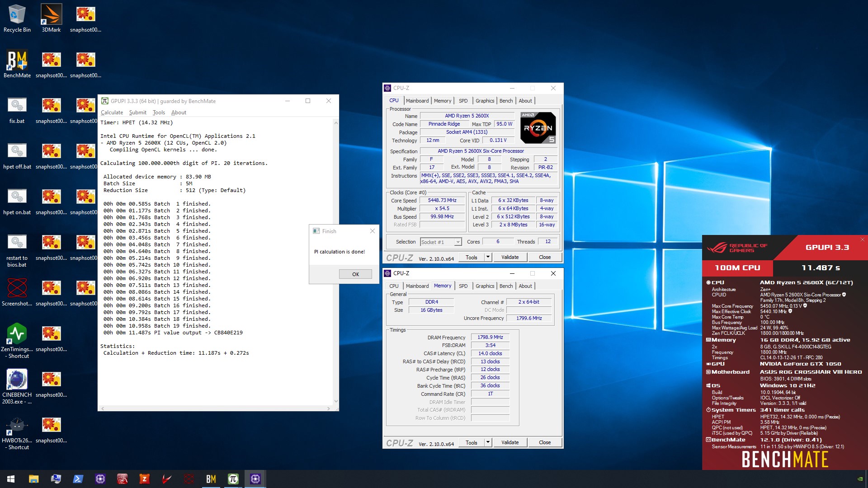This screenshot has width=868, height=488.
Task: Click the DRAM Frequency 1798.9 MHz field
Action: (x=490, y=337)
